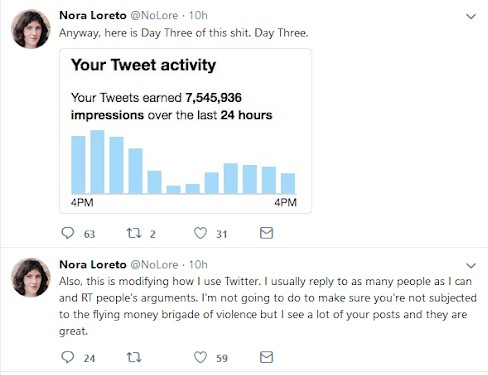This screenshot has height=375, width=488.
Task: Open @NoLore handle on second tweet
Action: 154,265
